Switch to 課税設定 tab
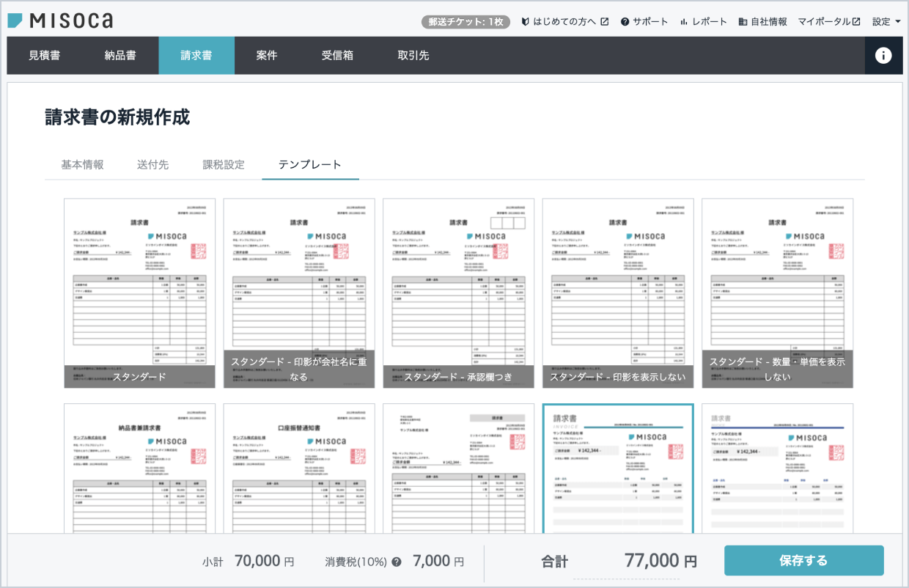 coord(224,164)
